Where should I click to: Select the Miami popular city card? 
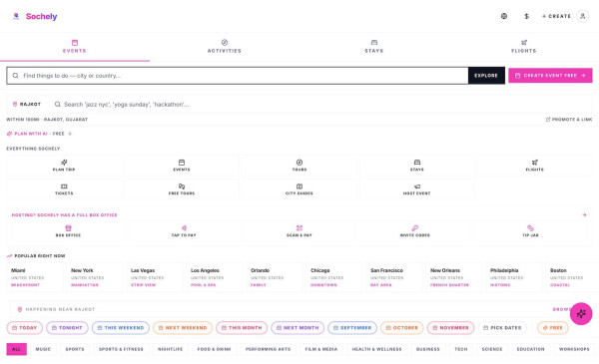click(34, 277)
